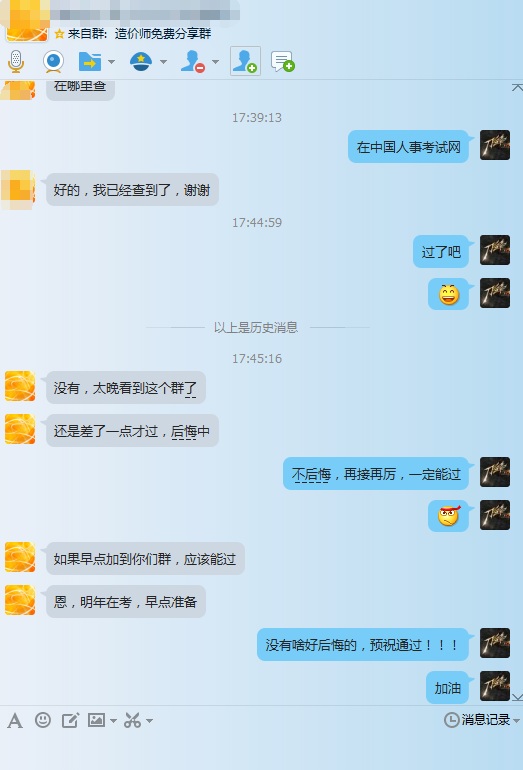Click the remote assistance captain hat icon

click(141, 62)
